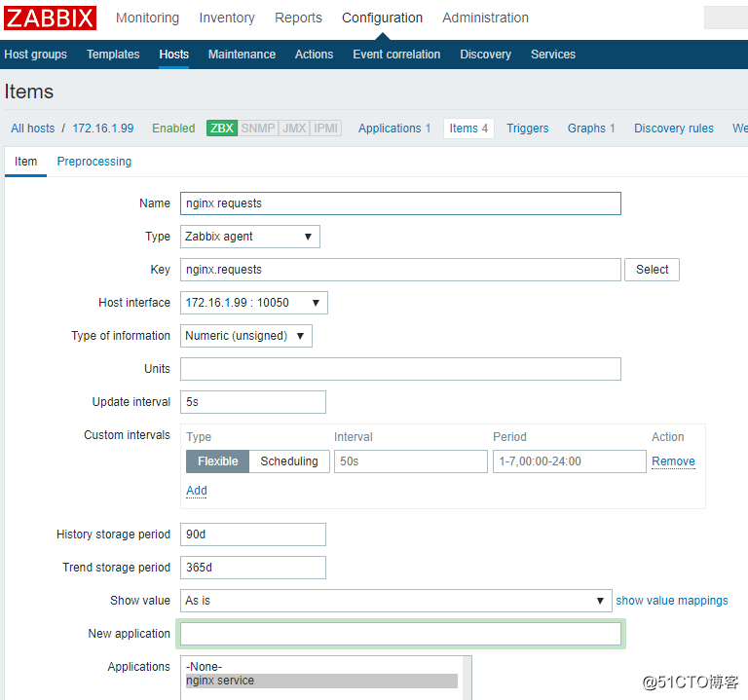Screen dimensions: 748x700
Task: Click the New application input field
Action: pos(400,634)
